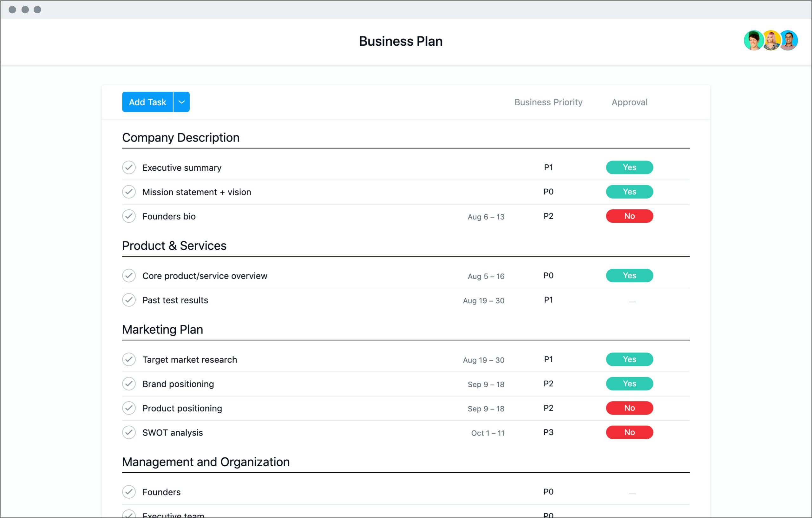Open Core product overview Yes approval tag

click(x=630, y=276)
